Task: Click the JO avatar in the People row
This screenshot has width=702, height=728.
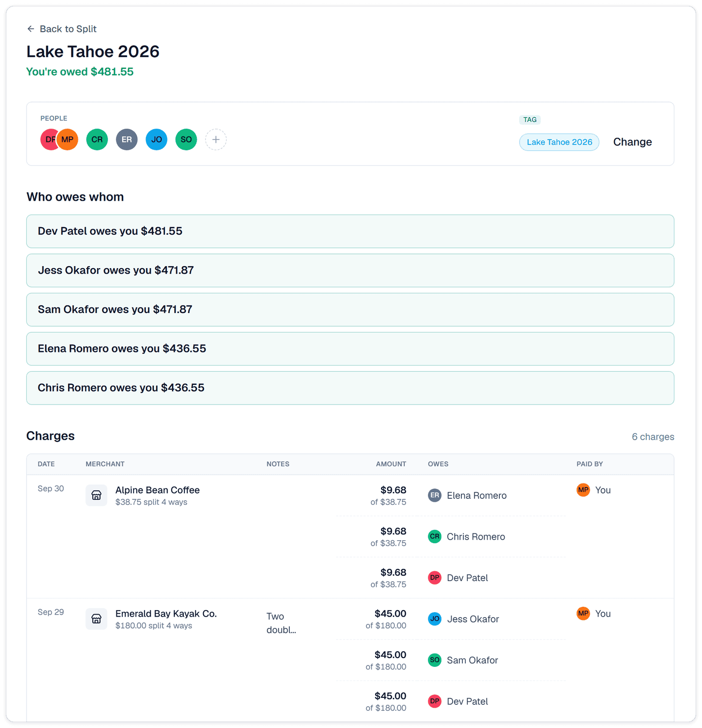Action: pyautogui.click(x=156, y=139)
